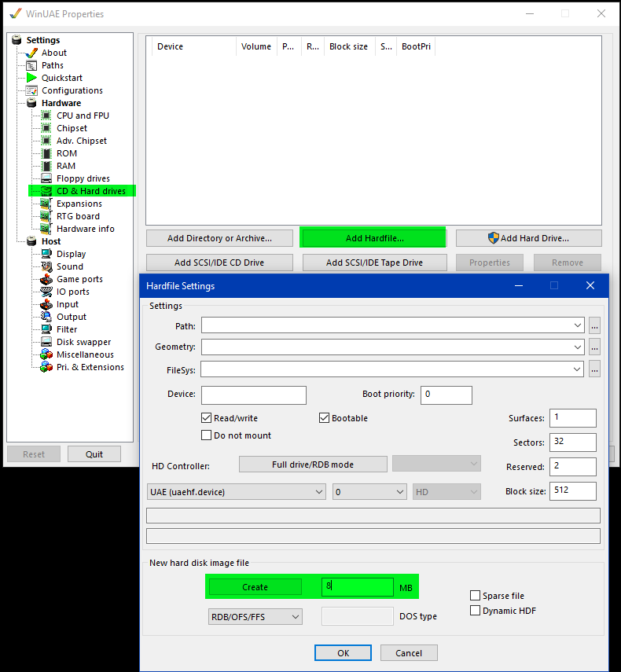This screenshot has width=621, height=672.
Task: Open the Expansions card icon
Action: [46, 204]
